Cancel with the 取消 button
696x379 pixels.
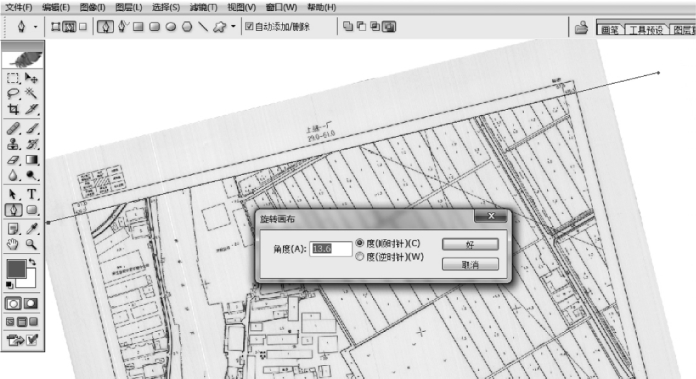(470, 265)
